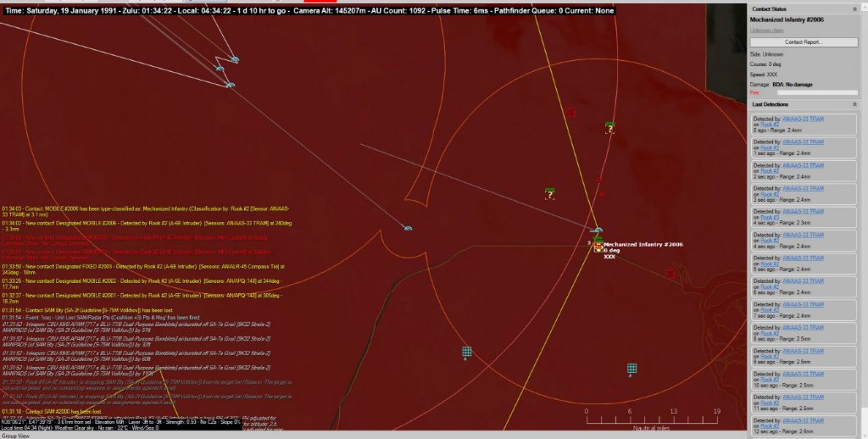Open AN/AAS-33 TRAM link in the 1 sec ago detection

tap(804, 142)
